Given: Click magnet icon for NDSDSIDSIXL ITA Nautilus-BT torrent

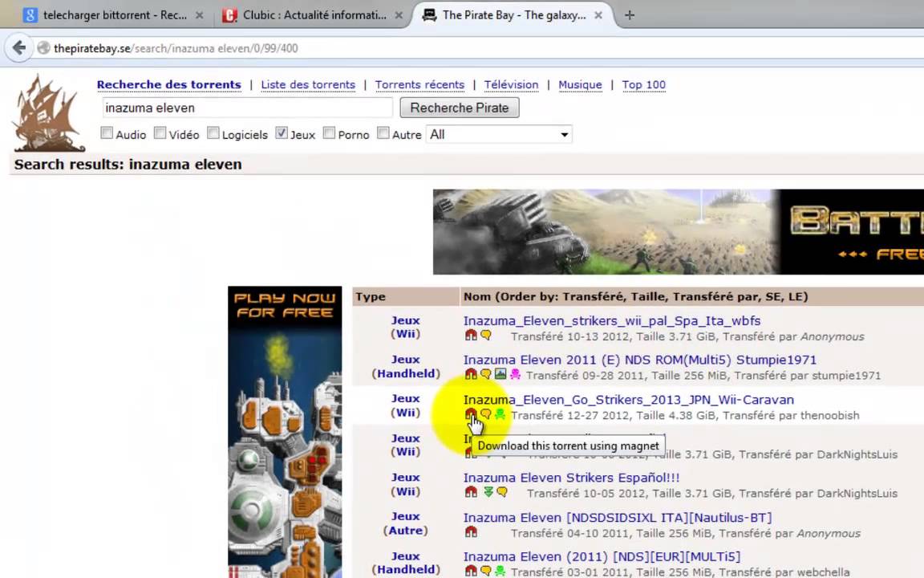Looking at the screenshot, I should click(471, 532).
